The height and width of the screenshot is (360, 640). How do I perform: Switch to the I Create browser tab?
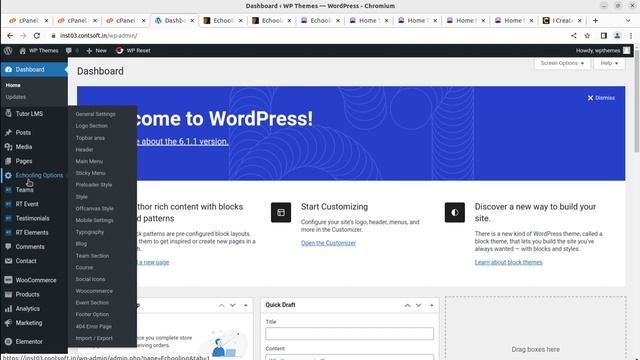pyautogui.click(x=563, y=20)
